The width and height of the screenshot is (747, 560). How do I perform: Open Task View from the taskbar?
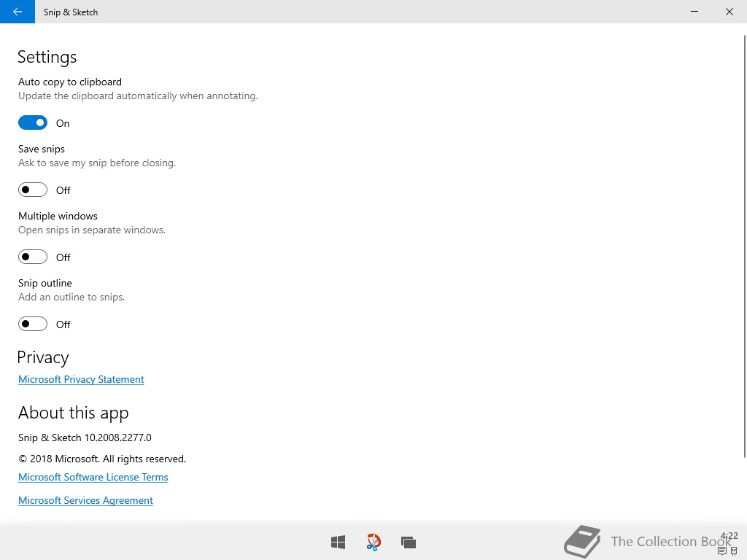click(409, 542)
